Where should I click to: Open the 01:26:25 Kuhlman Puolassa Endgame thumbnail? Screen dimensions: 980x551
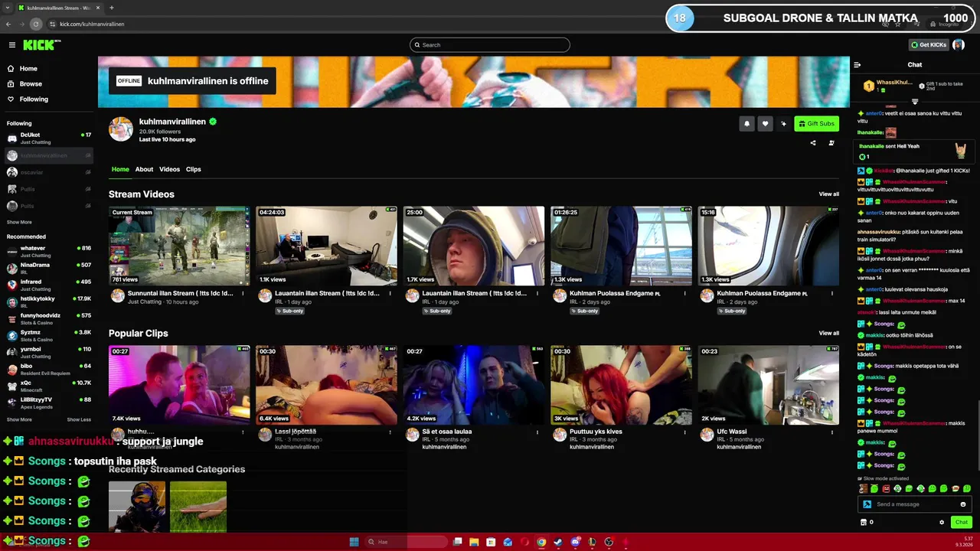tap(621, 246)
